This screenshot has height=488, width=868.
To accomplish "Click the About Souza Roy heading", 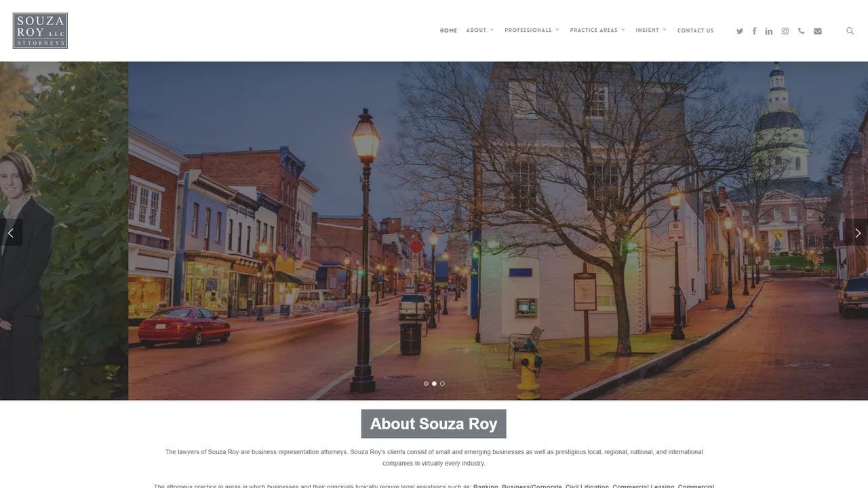I will pos(434,424).
